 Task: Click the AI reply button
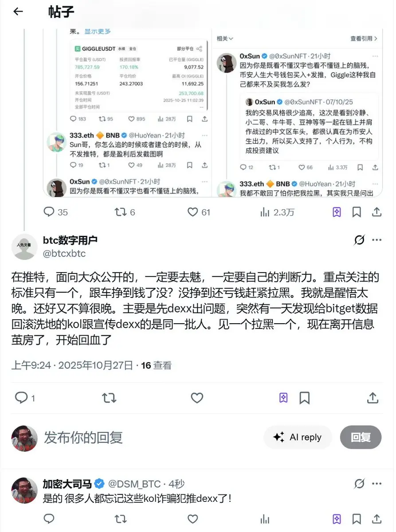coord(298,437)
